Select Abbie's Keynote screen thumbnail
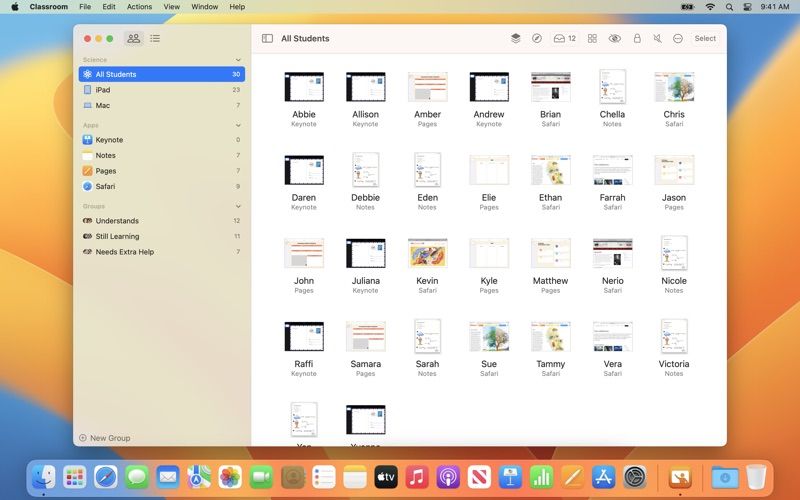 [304, 87]
